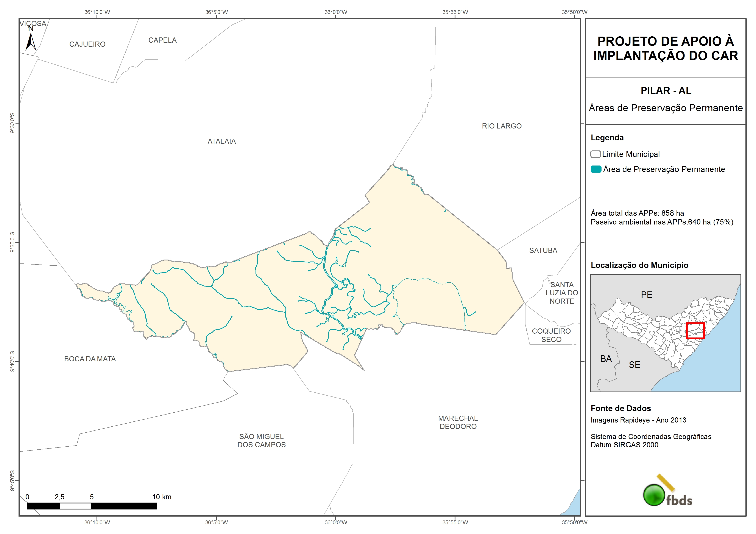Click the COQUEIRO SECO label
Screen dimensions: 756x534
pos(551,335)
